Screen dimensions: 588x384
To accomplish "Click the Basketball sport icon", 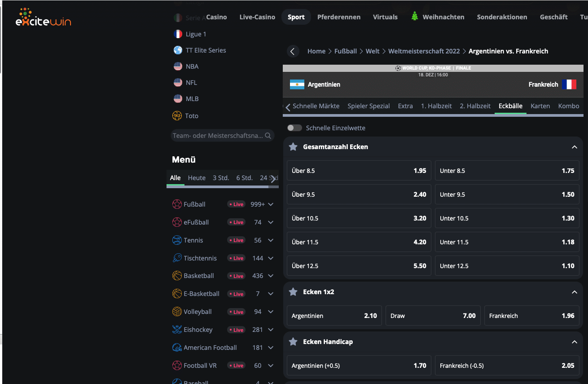I will pyautogui.click(x=177, y=276).
